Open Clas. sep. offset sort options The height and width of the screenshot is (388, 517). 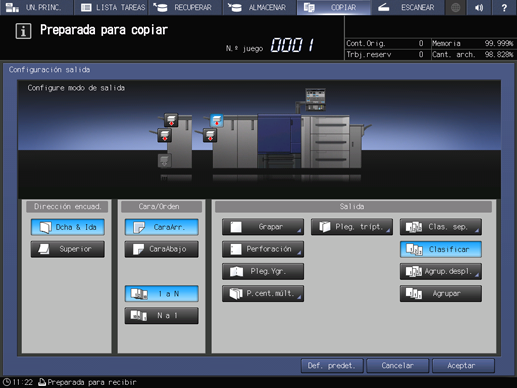[x=441, y=227]
